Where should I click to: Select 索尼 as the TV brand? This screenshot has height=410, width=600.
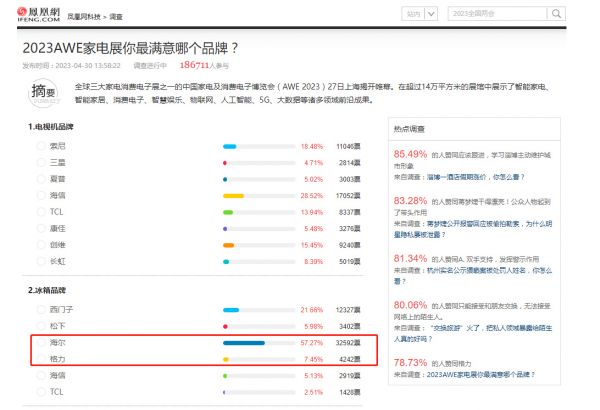[41, 146]
